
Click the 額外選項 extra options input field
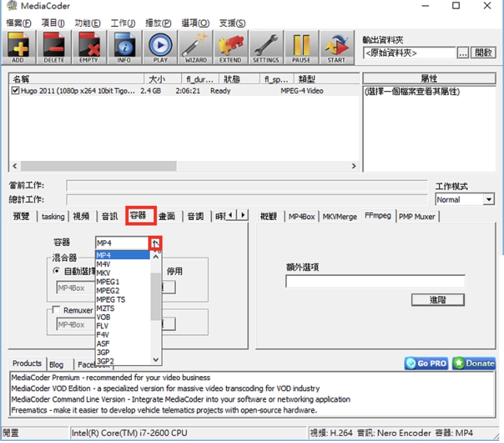(x=375, y=282)
